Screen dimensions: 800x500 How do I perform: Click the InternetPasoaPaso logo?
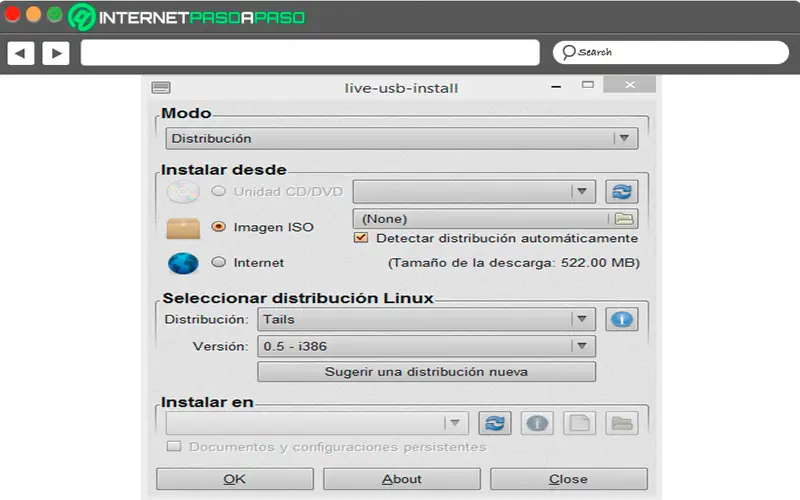pyautogui.click(x=187, y=17)
